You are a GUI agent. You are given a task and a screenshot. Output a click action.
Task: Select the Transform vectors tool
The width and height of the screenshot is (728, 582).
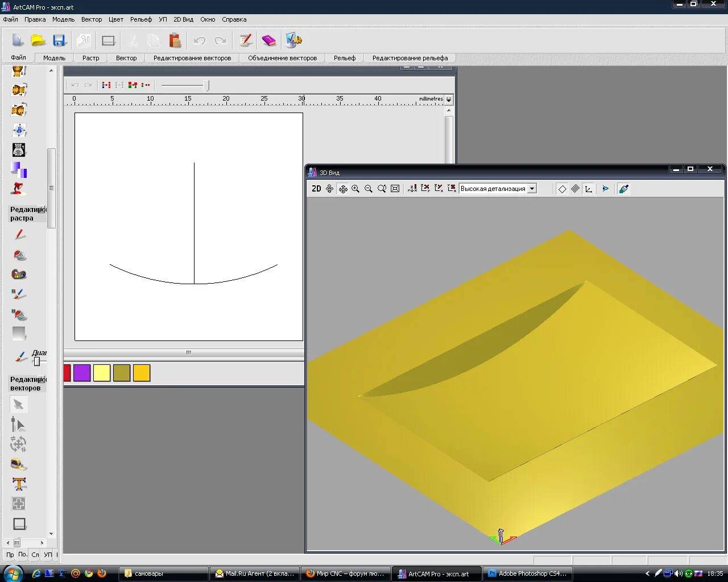click(x=18, y=444)
